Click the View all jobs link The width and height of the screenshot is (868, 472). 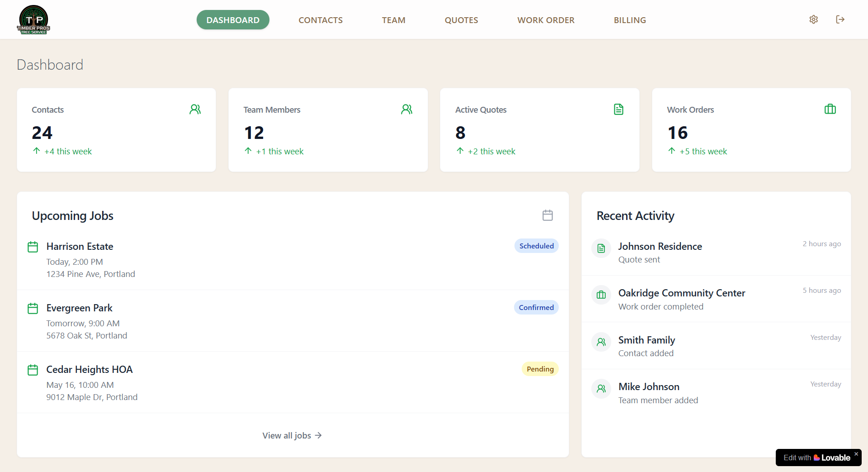pyautogui.click(x=292, y=435)
